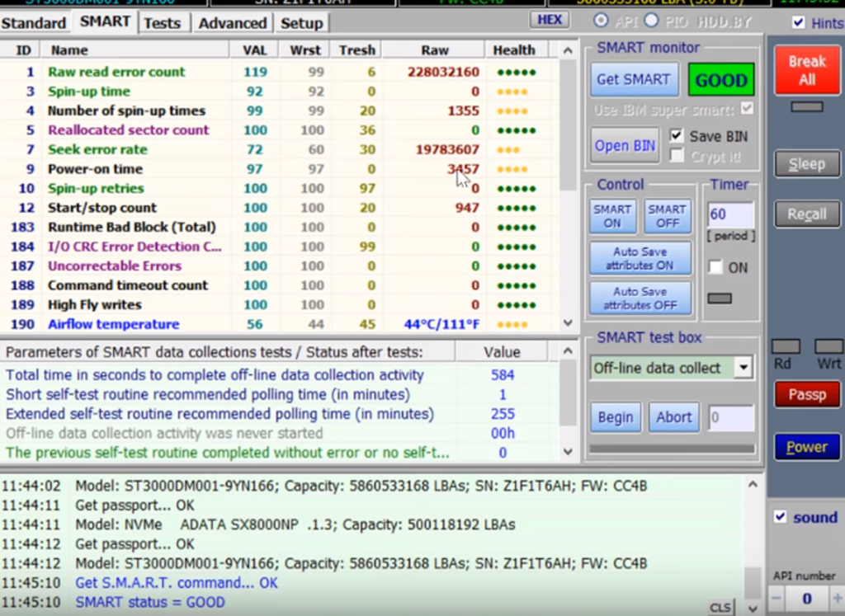This screenshot has height=616, width=845.
Task: Click the Recall button
Action: [x=807, y=214]
